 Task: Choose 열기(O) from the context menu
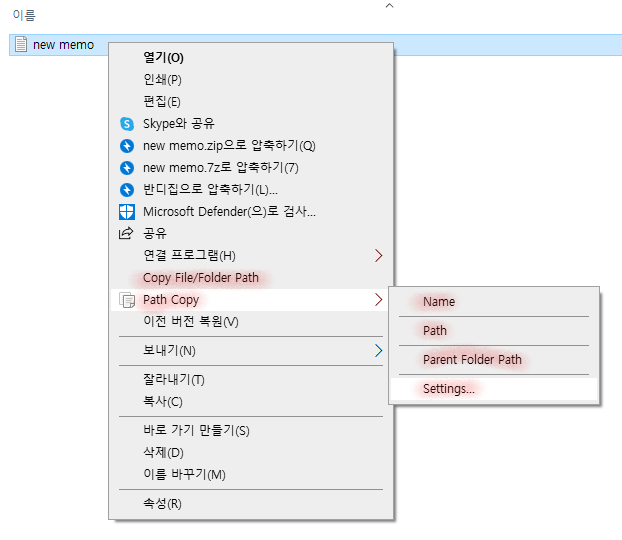click(x=251, y=58)
